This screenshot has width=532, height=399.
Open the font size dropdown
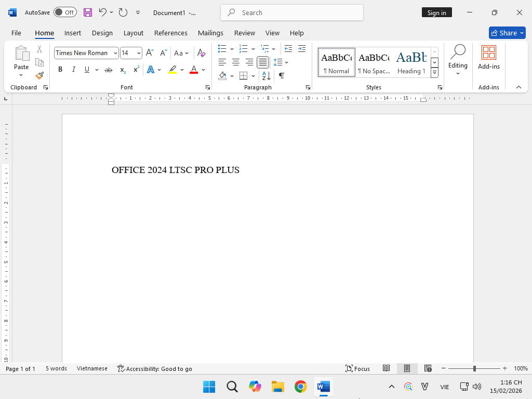139,53
